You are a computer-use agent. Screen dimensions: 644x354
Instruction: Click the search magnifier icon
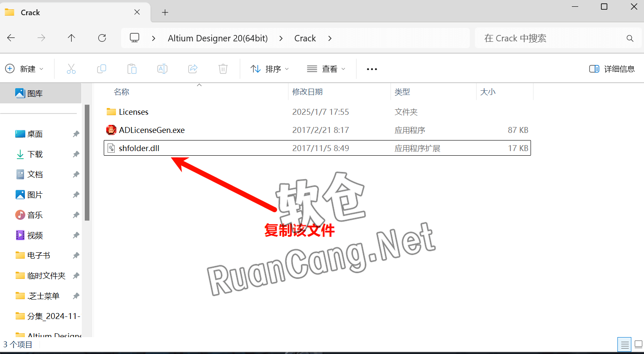[x=630, y=38]
